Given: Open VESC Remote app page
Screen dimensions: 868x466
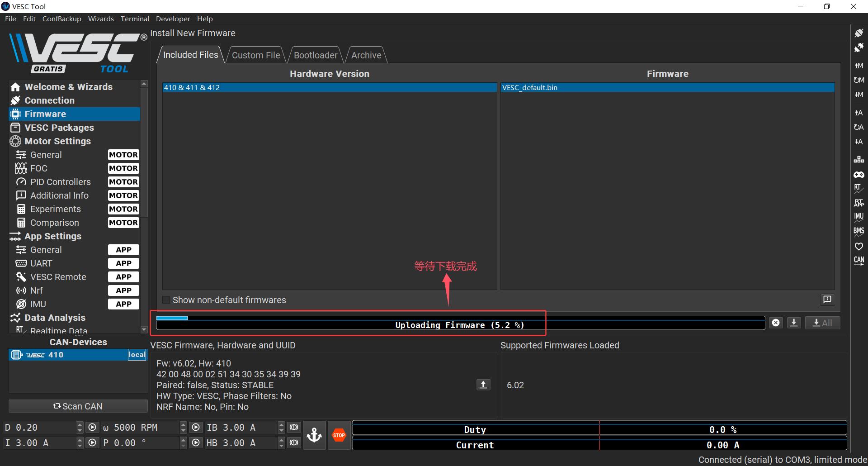Looking at the screenshot, I should pyautogui.click(x=75, y=277).
